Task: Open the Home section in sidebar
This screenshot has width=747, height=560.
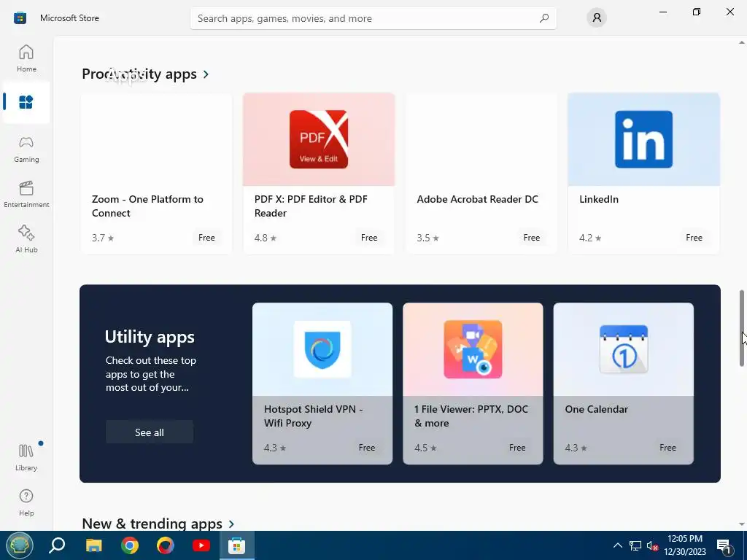Action: 26,58
